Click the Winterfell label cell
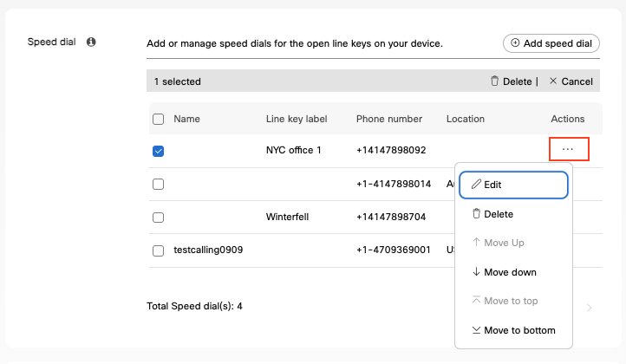626x364 pixels. (x=288, y=217)
